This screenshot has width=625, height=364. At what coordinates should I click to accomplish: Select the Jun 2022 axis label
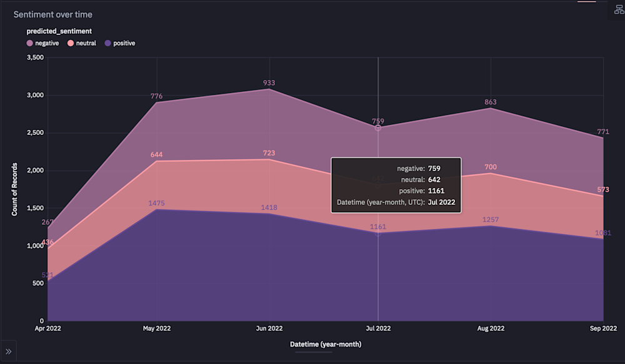pyautogui.click(x=269, y=328)
